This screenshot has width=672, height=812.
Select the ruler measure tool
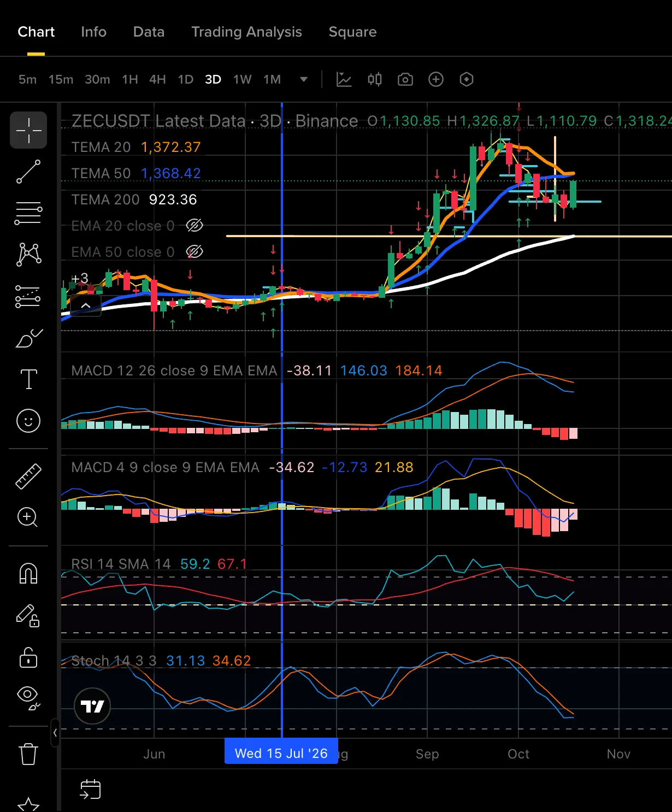(28, 476)
